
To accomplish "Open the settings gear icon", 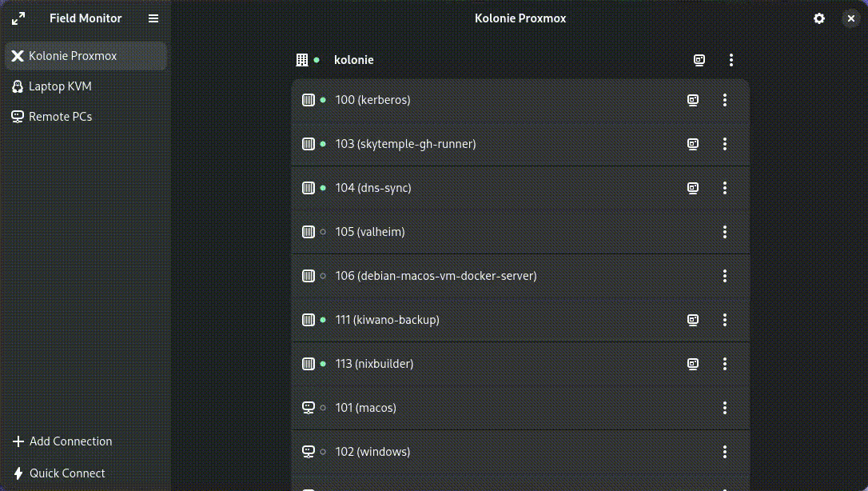I will click(819, 18).
